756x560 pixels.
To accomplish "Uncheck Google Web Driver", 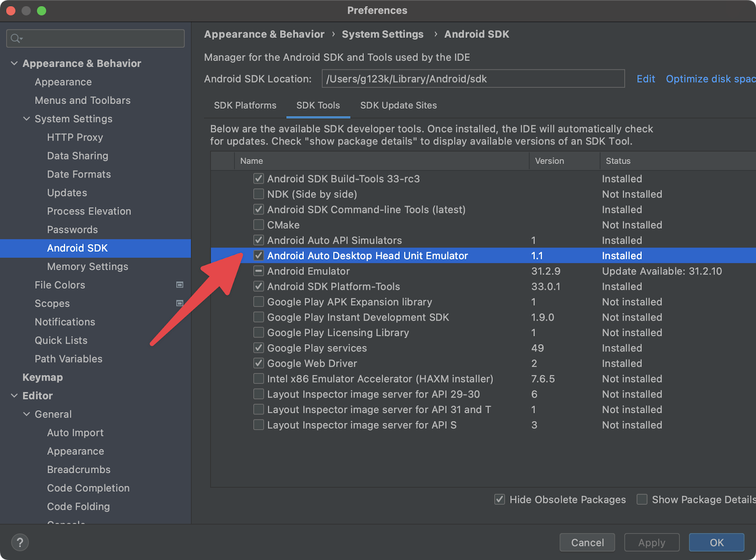I will (x=258, y=364).
